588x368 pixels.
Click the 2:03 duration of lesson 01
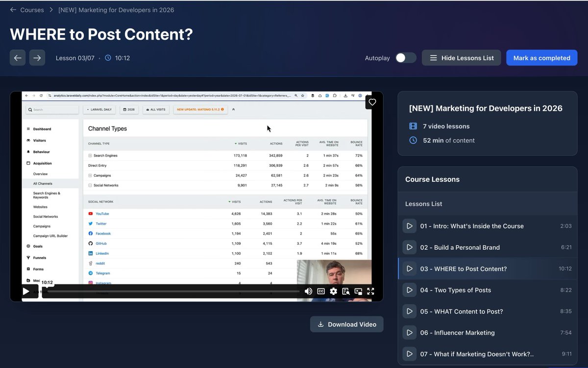[566, 226]
